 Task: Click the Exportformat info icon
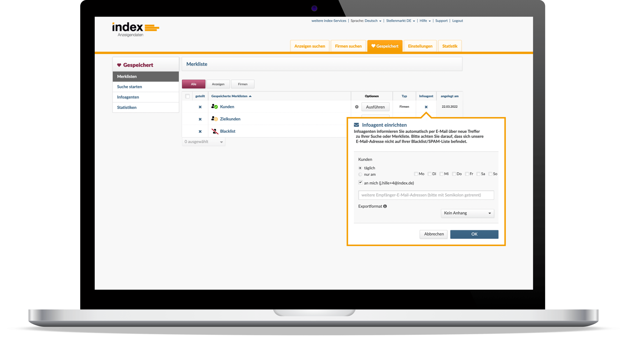pyautogui.click(x=385, y=206)
